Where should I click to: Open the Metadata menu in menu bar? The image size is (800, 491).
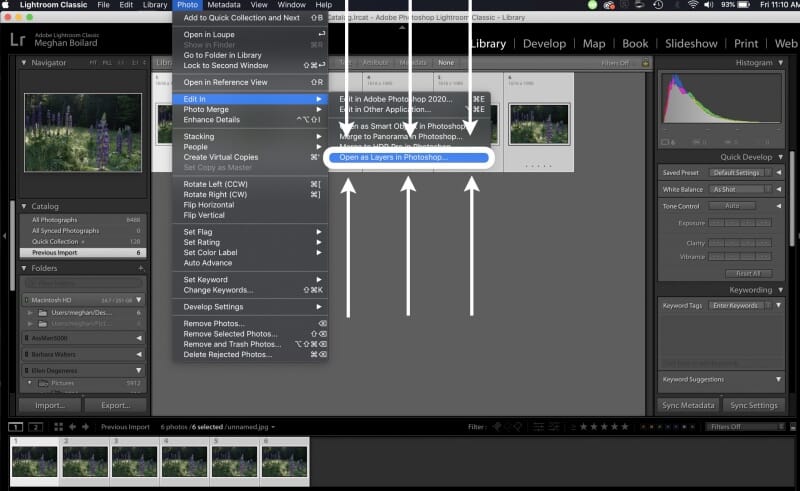click(x=223, y=5)
